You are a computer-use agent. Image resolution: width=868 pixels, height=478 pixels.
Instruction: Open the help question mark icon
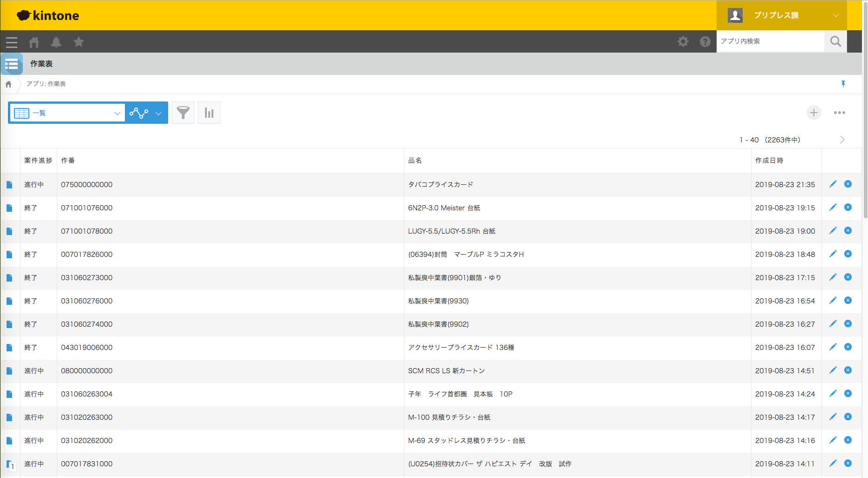coord(705,41)
